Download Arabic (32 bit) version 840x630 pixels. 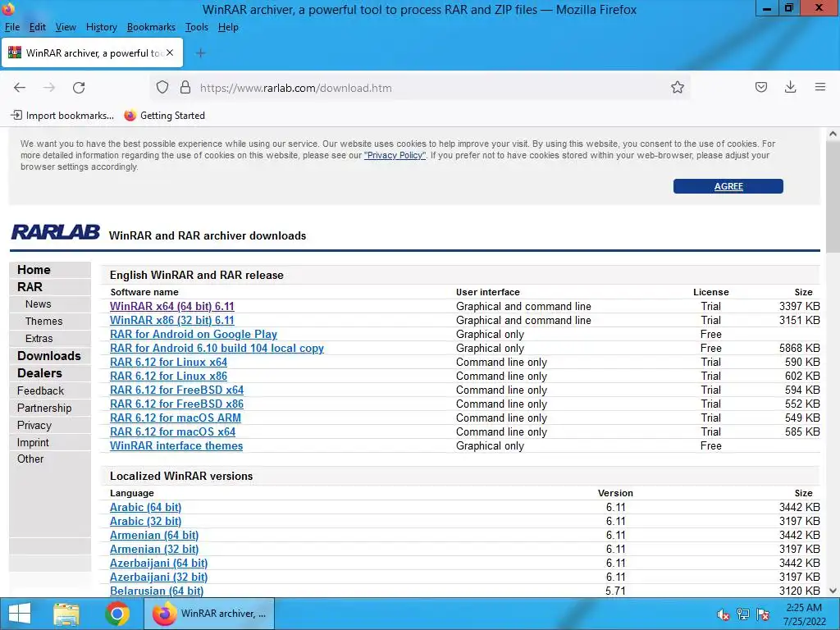[146, 521]
